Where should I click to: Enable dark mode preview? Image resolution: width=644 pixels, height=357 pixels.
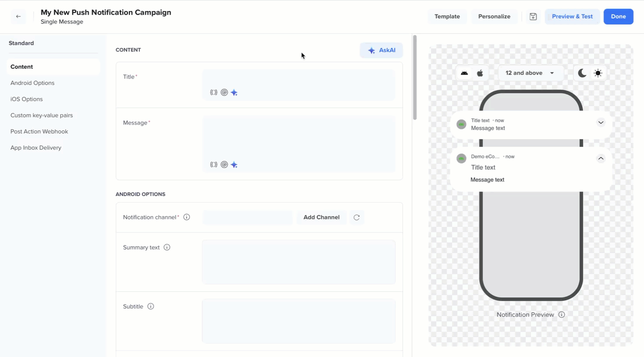click(x=582, y=73)
